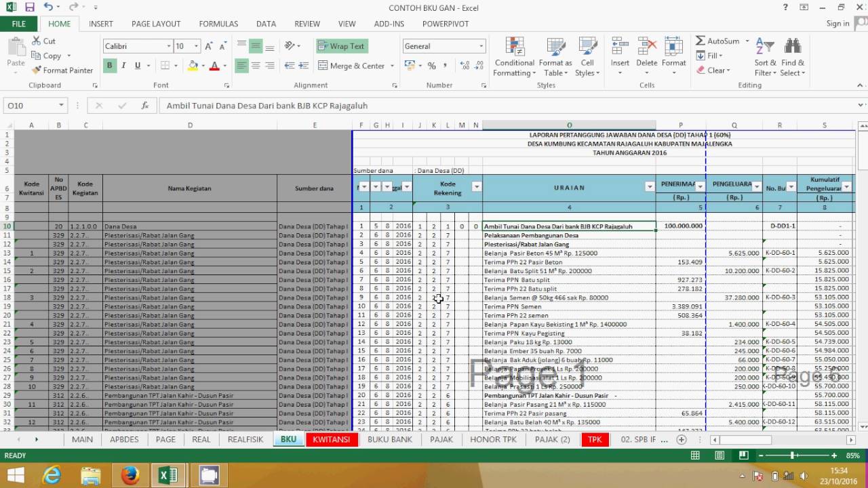Click the Insert Function fx icon

[x=144, y=106]
